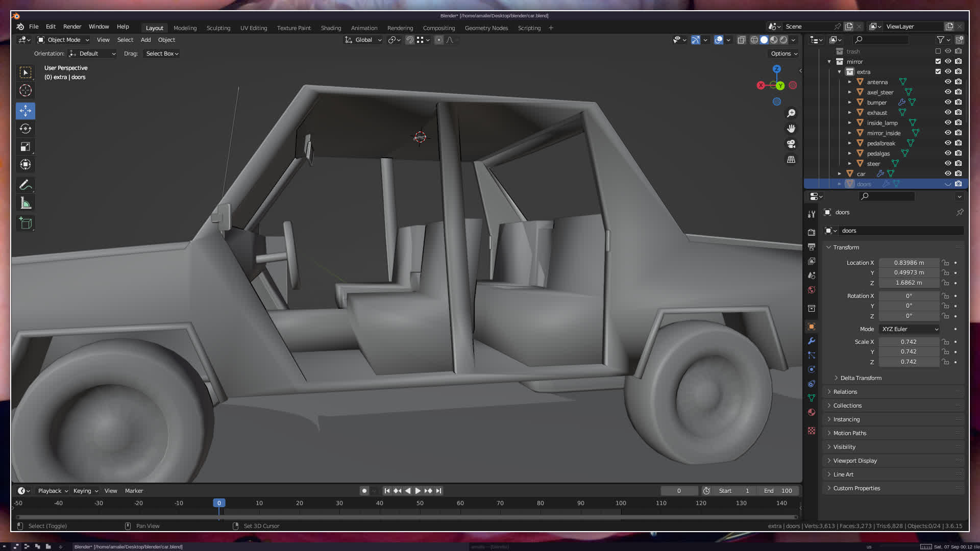Hide the antenna object in outliner
Viewport: 980px width, 551px height.
948,82
